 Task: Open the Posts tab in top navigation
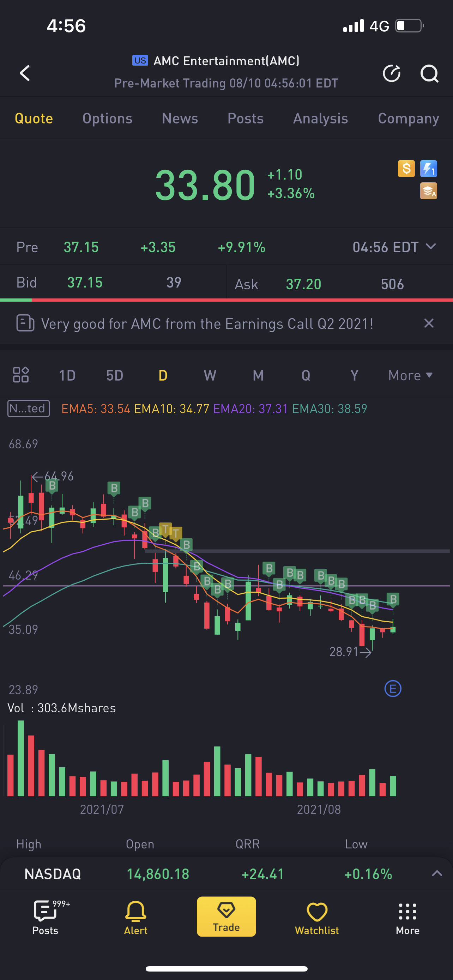click(x=246, y=118)
